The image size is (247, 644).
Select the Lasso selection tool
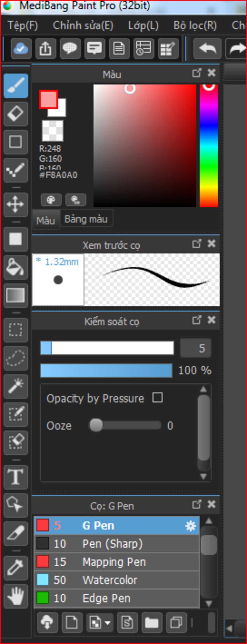(x=16, y=358)
